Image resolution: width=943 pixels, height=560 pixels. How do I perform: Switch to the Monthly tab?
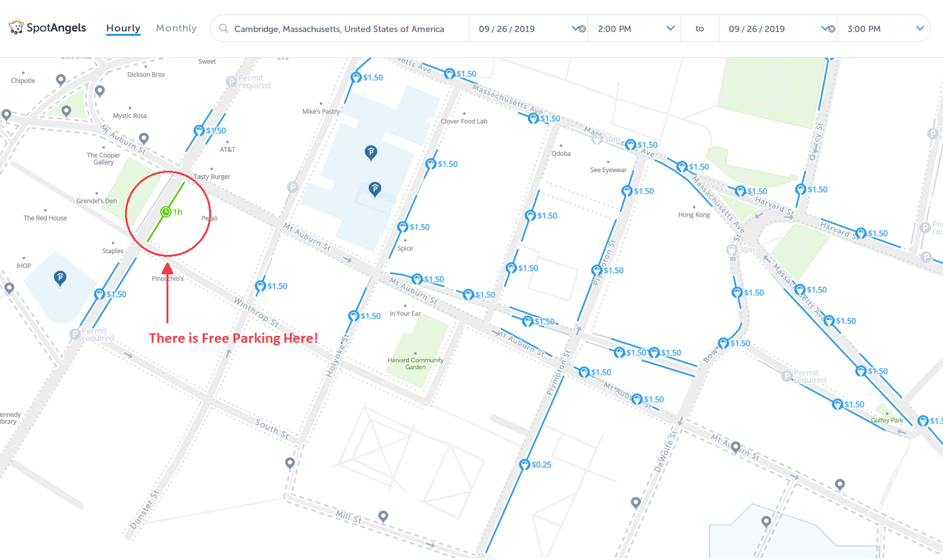point(176,28)
